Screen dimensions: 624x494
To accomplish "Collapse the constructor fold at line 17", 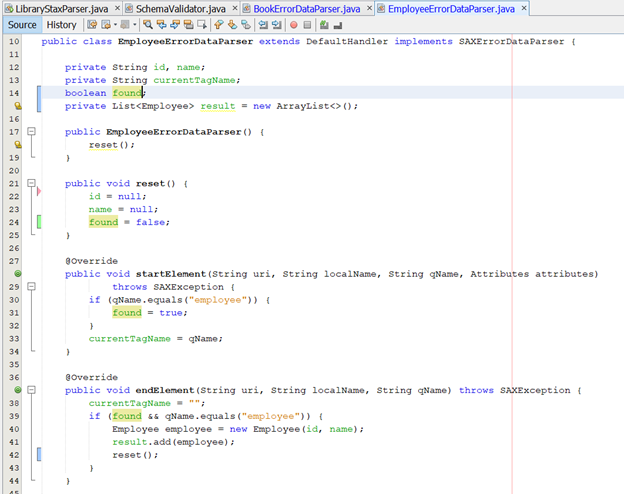I will (31, 131).
